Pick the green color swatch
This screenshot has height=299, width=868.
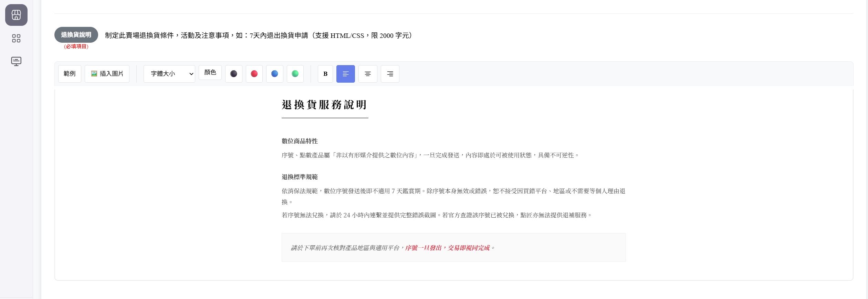pos(295,74)
